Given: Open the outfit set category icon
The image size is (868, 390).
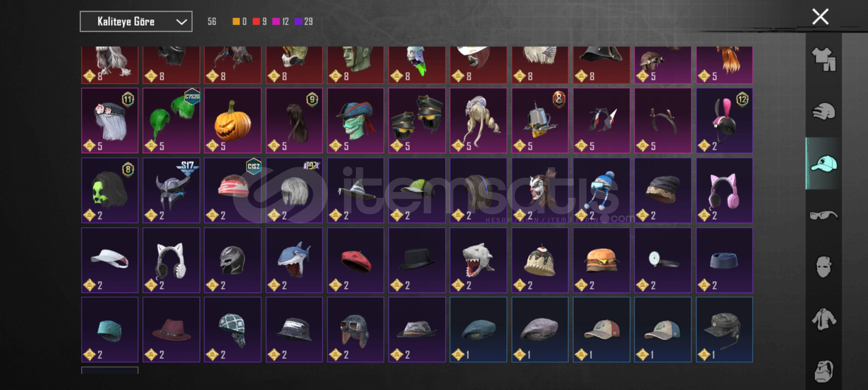Looking at the screenshot, I should 824,59.
